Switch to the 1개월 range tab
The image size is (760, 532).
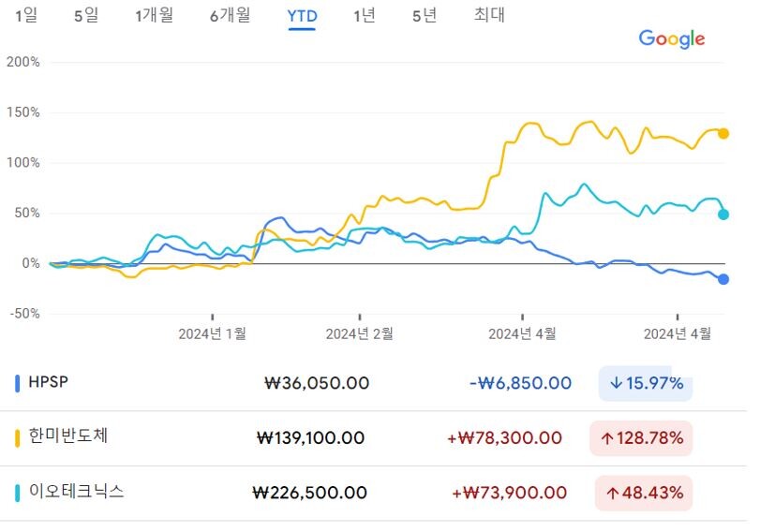tap(154, 16)
